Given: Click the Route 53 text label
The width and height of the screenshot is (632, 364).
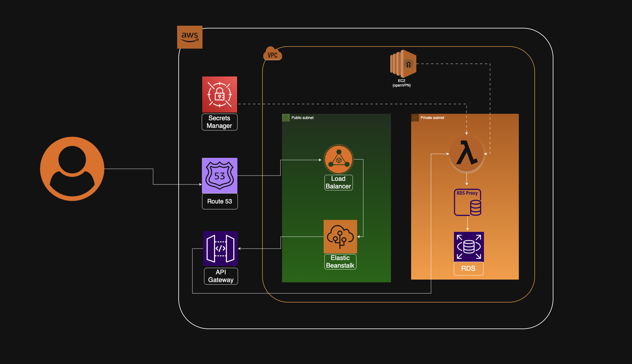Looking at the screenshot, I should pos(220,201).
